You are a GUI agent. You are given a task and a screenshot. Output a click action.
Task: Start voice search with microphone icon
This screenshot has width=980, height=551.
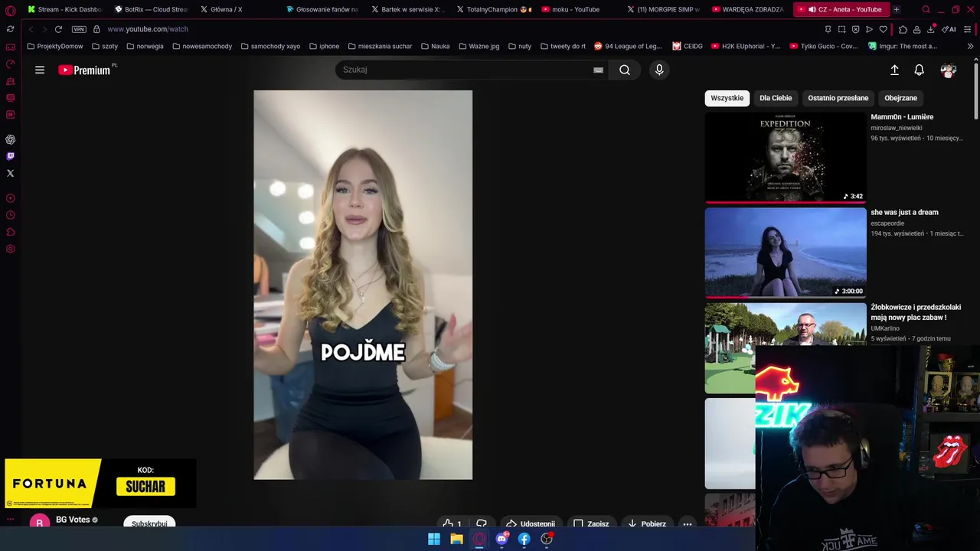659,70
